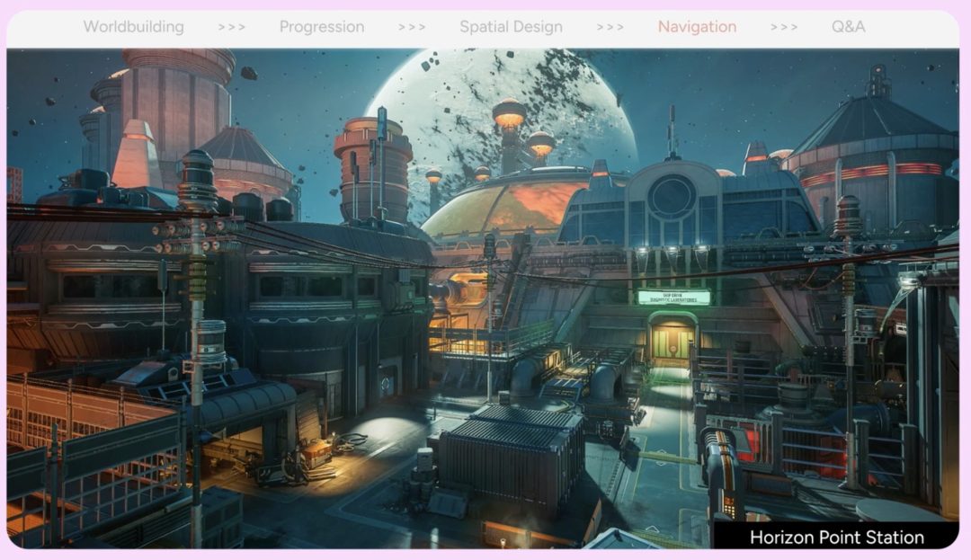Select the Spatial Design tab
The width and height of the screenshot is (971, 560).
pyautogui.click(x=511, y=27)
